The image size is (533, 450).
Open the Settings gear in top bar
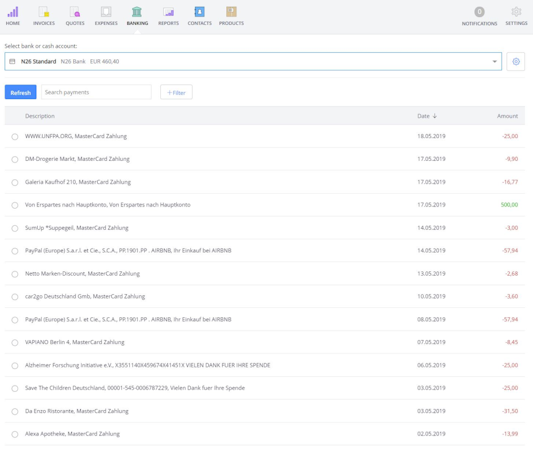click(516, 12)
